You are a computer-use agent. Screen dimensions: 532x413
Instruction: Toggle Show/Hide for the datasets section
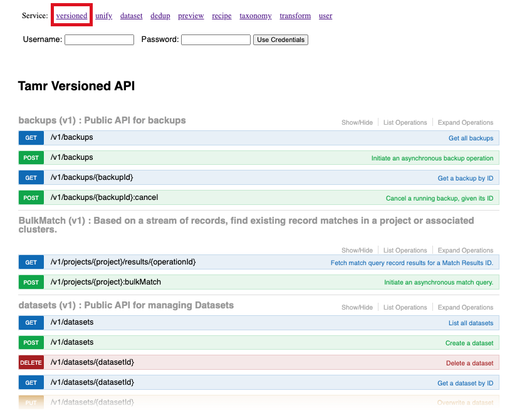[x=357, y=308]
